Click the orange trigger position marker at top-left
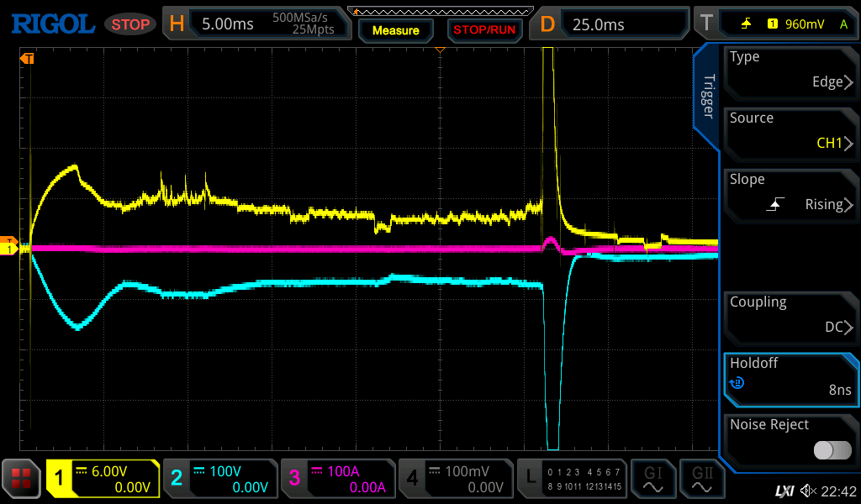Screen dimensions: 861x504 27,59
